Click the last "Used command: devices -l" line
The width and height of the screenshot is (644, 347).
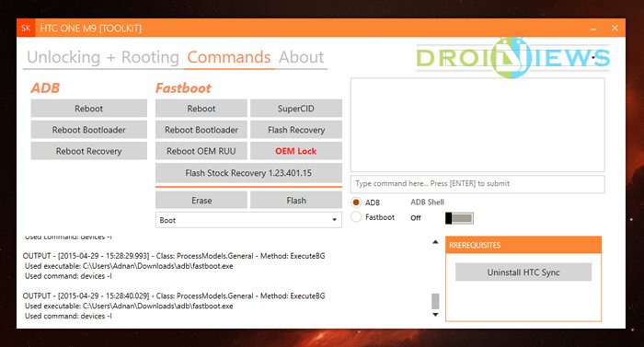(68, 316)
